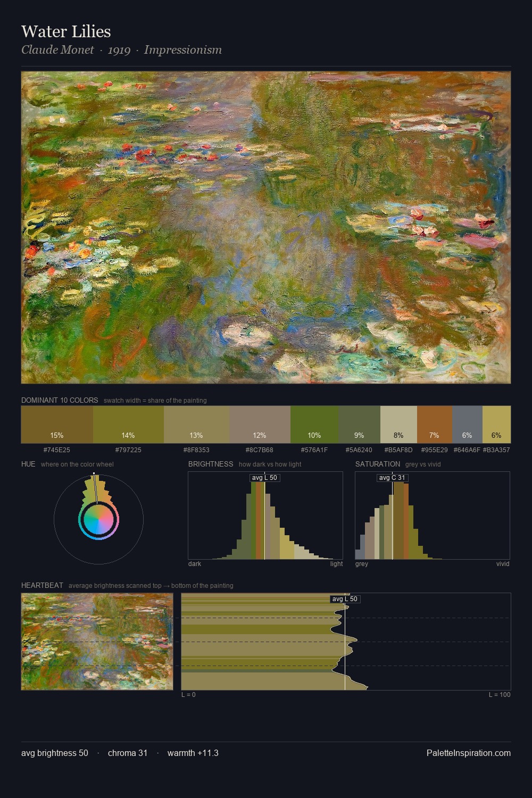
Task: Click the 'avg brightness 50' footer stat
Action: [x=55, y=753]
